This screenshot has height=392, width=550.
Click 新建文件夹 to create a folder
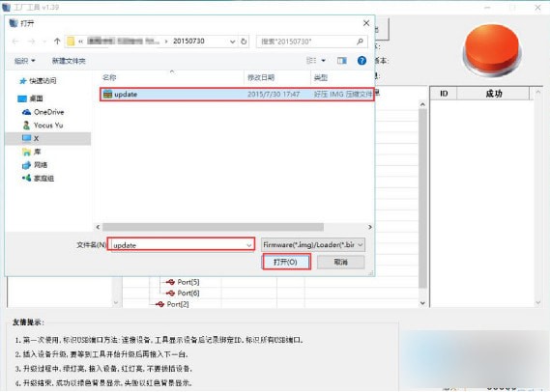(69, 61)
